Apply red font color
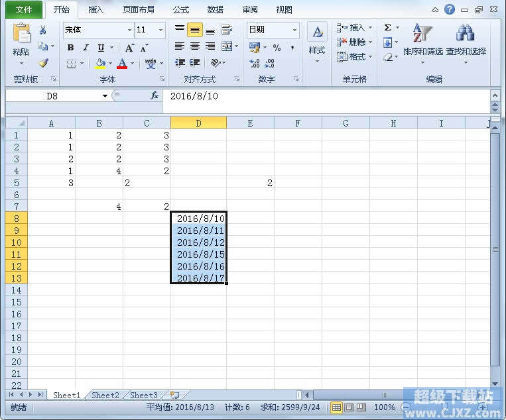Viewport: 506px width, 420px height. 122,63
